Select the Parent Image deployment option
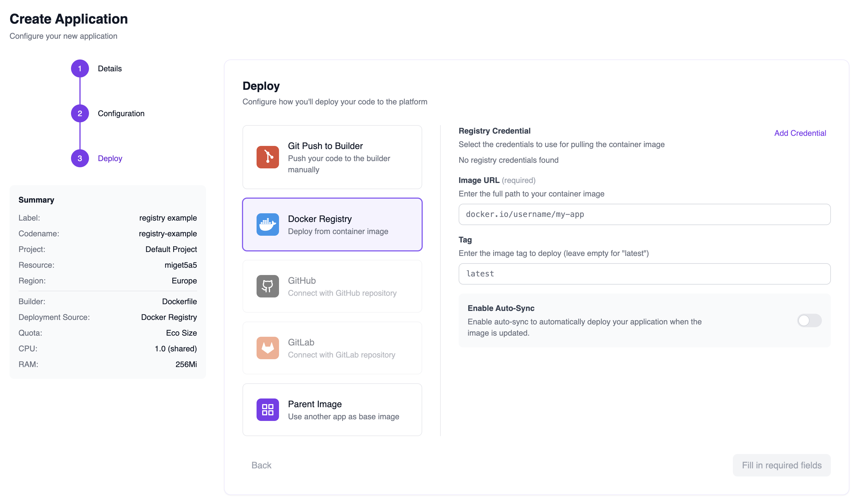Image resolution: width=855 pixels, height=504 pixels. point(332,410)
